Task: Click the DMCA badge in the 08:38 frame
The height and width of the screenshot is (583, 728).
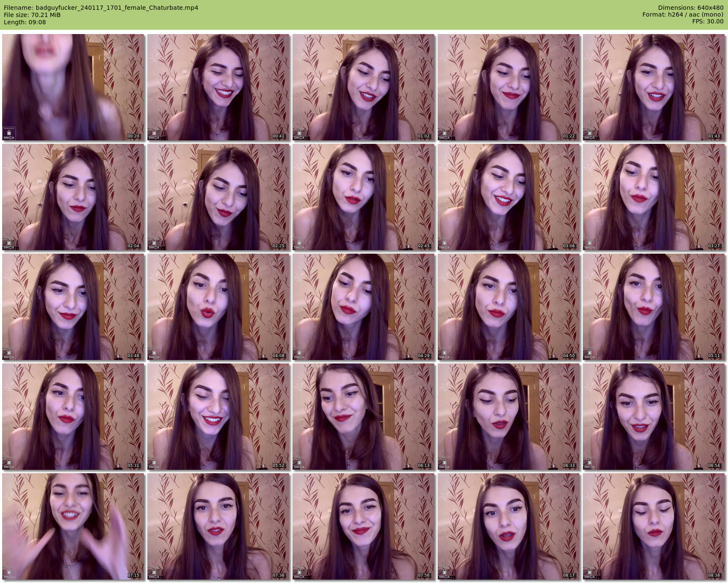Action: click(589, 574)
